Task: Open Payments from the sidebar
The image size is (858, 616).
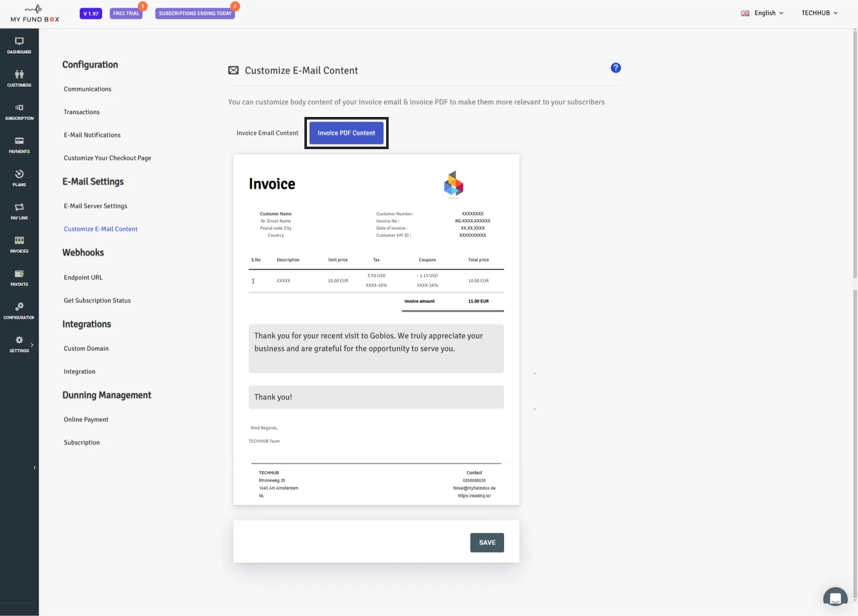Action: pos(19,145)
